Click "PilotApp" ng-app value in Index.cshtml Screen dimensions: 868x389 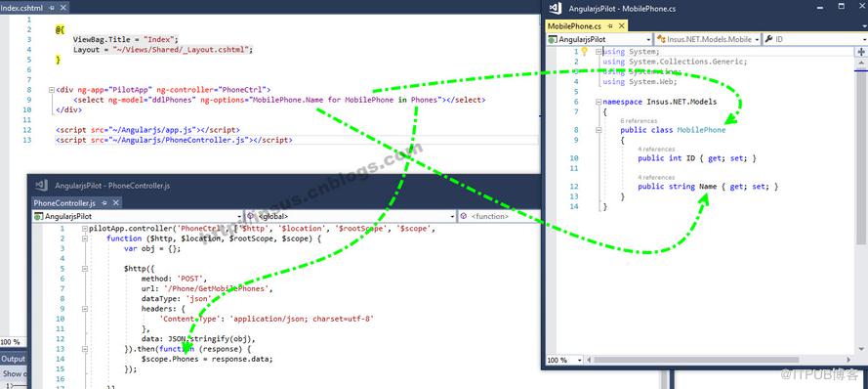(x=131, y=90)
